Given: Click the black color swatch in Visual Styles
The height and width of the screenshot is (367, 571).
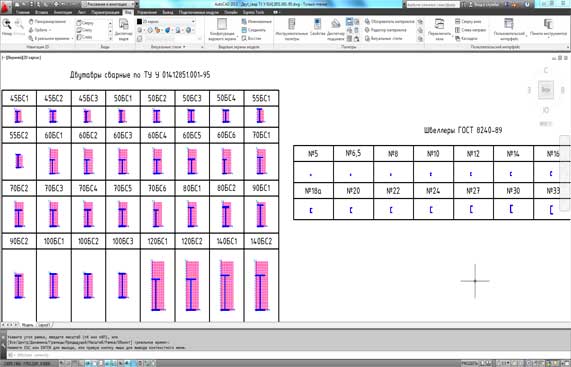Looking at the screenshot, I should 139,22.
